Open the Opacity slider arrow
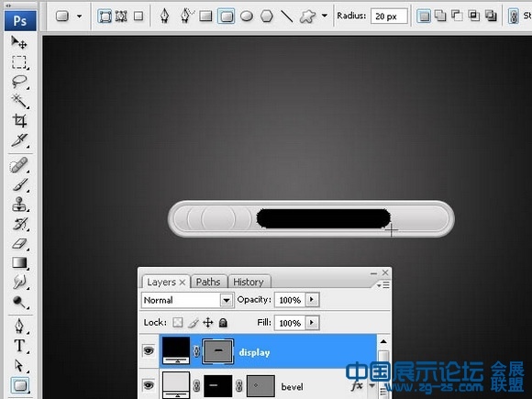The height and width of the screenshot is (399, 532). (x=312, y=300)
